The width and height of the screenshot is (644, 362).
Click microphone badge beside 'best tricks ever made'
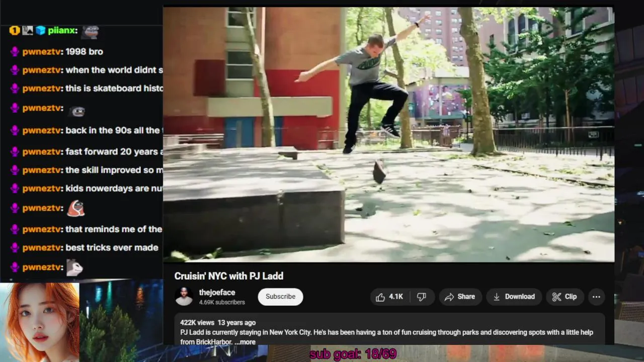pyautogui.click(x=15, y=248)
